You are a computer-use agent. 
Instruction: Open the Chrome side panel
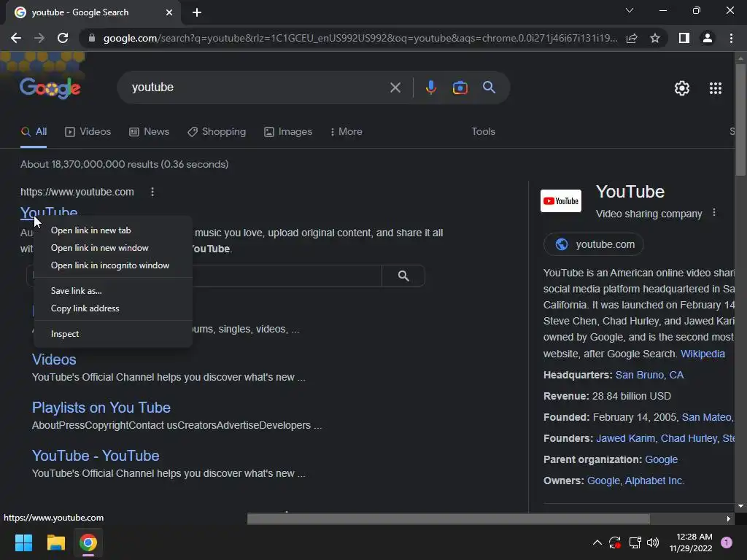pos(684,38)
